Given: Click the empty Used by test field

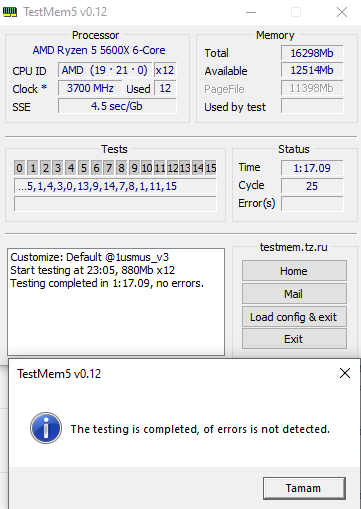Looking at the screenshot, I should pos(312,106).
